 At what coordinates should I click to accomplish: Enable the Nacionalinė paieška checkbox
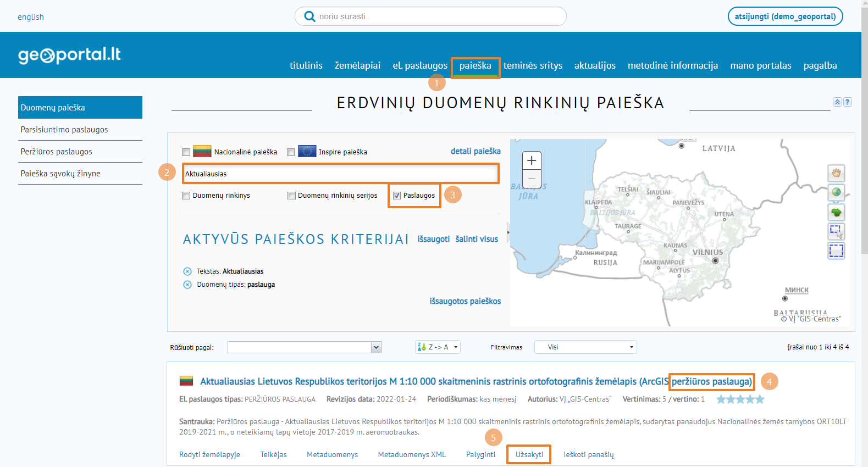(186, 152)
